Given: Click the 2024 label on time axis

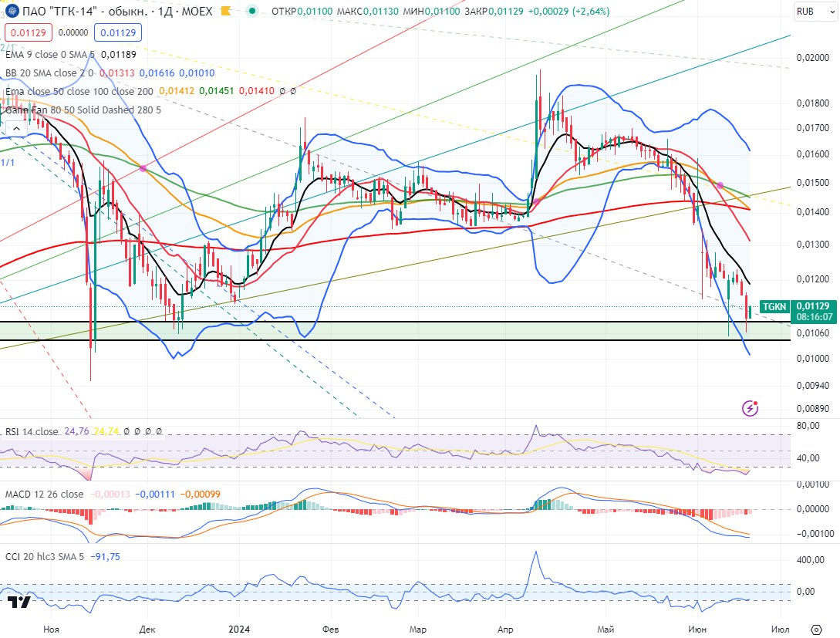Looking at the screenshot, I should click(x=238, y=629).
